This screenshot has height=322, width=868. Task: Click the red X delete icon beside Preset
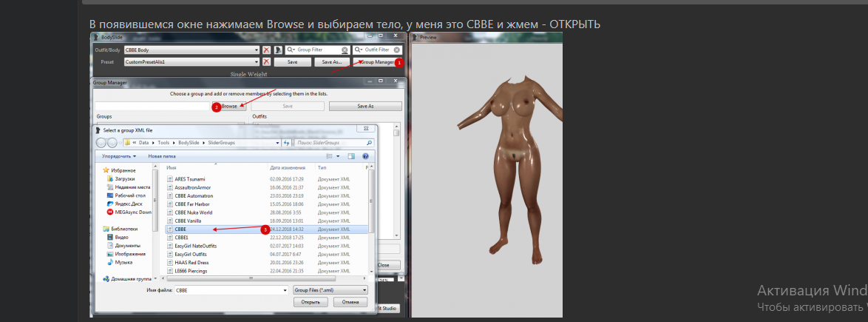click(x=266, y=62)
